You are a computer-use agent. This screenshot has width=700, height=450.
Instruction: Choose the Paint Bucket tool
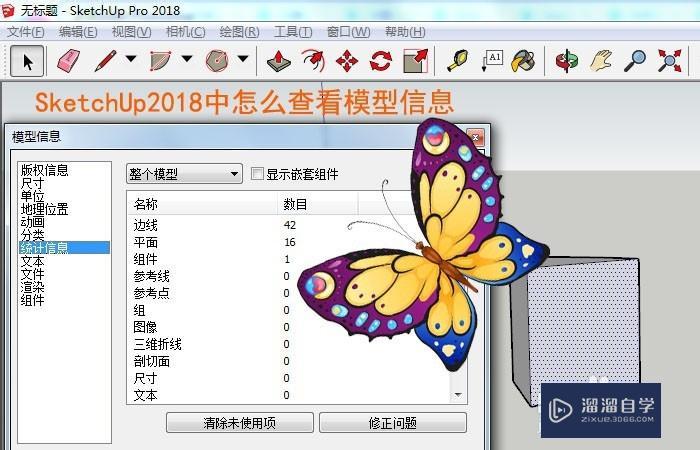[523, 61]
